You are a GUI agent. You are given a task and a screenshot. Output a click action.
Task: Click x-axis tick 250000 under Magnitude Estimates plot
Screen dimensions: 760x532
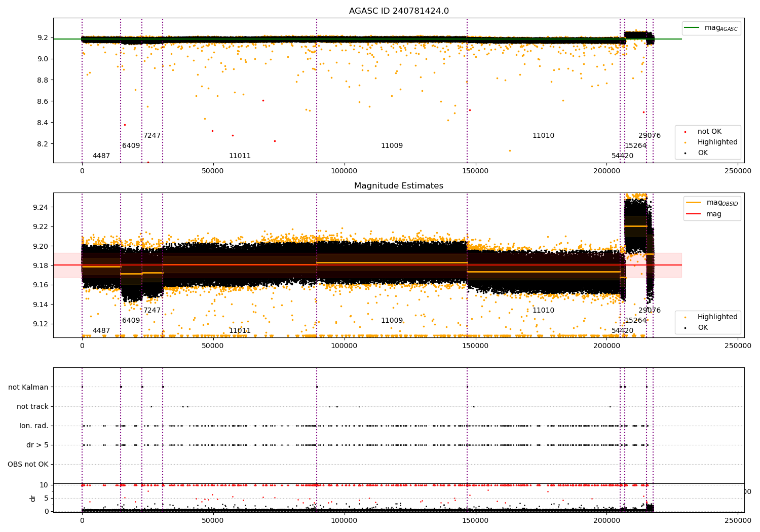(x=738, y=346)
